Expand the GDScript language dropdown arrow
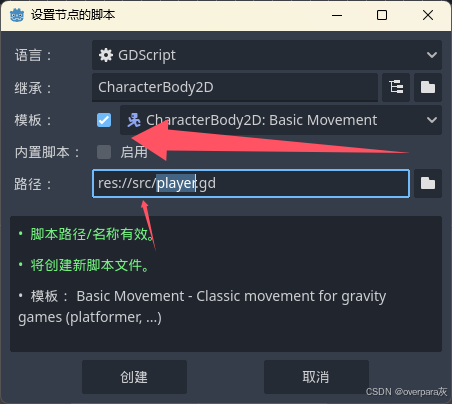The height and width of the screenshot is (404, 452). click(x=432, y=55)
